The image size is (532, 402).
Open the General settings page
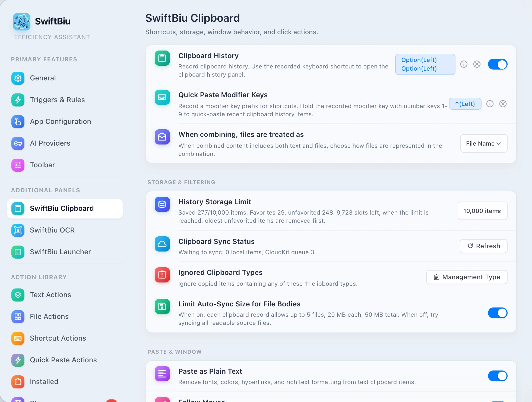65,78
